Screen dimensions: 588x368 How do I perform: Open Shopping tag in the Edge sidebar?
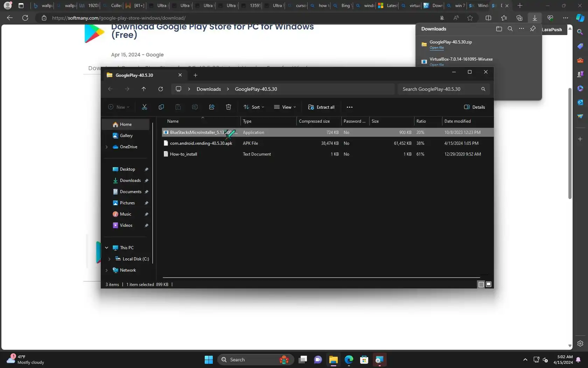click(x=580, y=46)
